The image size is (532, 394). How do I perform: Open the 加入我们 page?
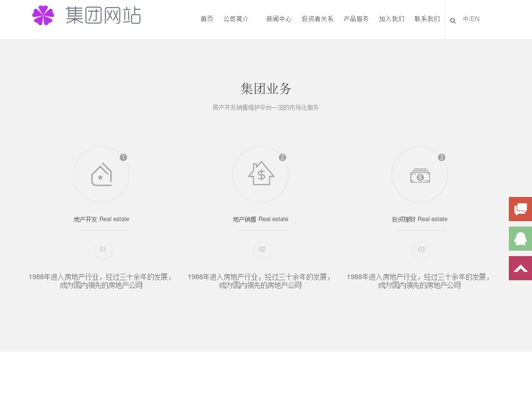pos(392,19)
